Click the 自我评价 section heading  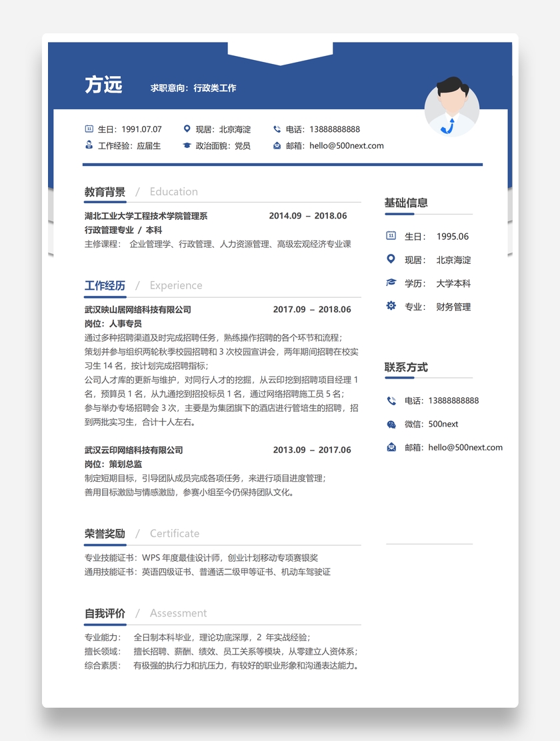tap(105, 613)
